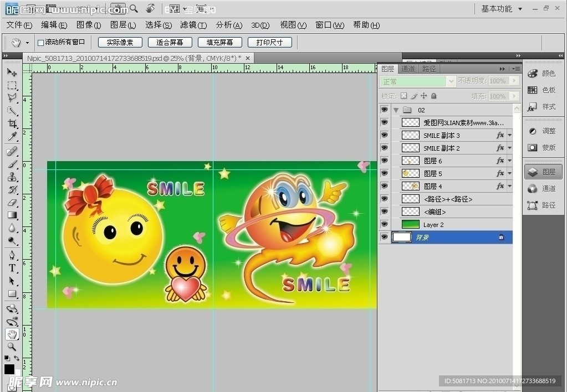This screenshot has width=567, height=392.
Task: Swap foreground and background colors
Action: (17, 358)
